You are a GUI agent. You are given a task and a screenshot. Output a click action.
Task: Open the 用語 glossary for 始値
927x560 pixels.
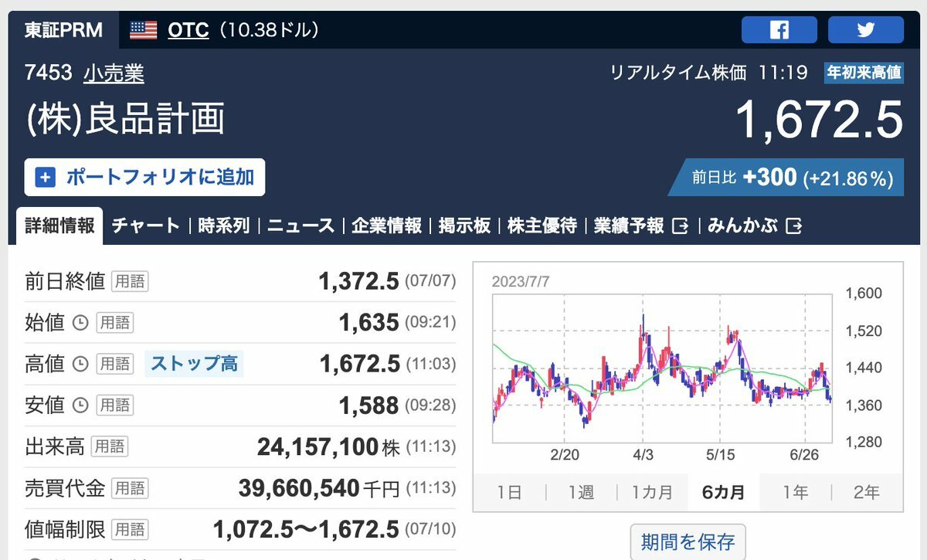coord(114,323)
